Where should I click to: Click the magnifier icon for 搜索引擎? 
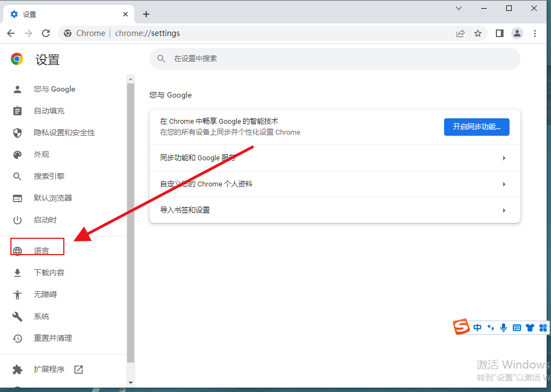pyautogui.click(x=17, y=176)
